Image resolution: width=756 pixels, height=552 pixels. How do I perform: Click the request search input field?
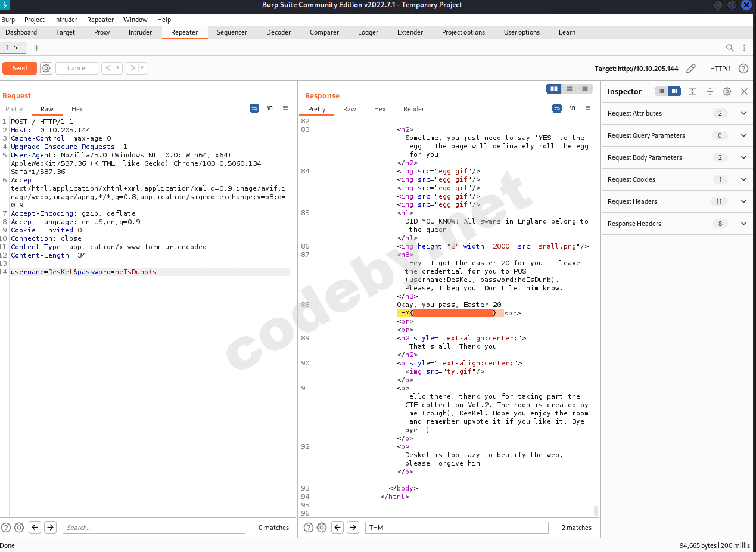[154, 528]
